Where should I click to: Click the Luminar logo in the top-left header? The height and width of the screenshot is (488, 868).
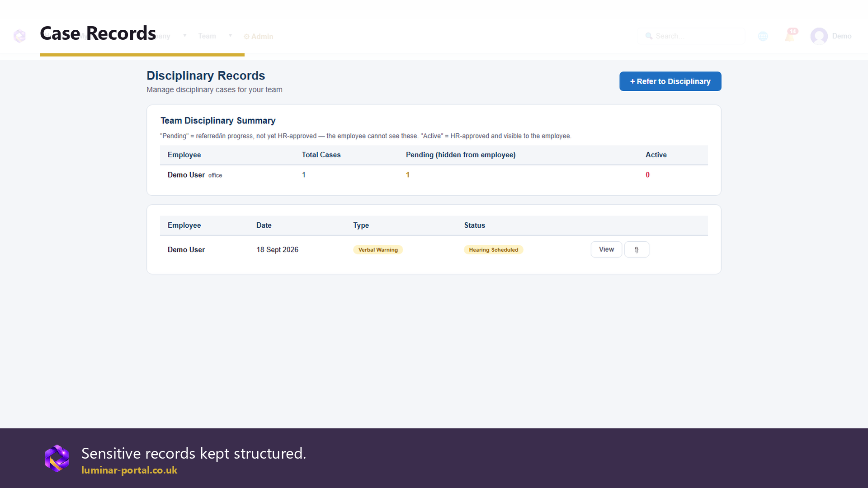pos(19,36)
